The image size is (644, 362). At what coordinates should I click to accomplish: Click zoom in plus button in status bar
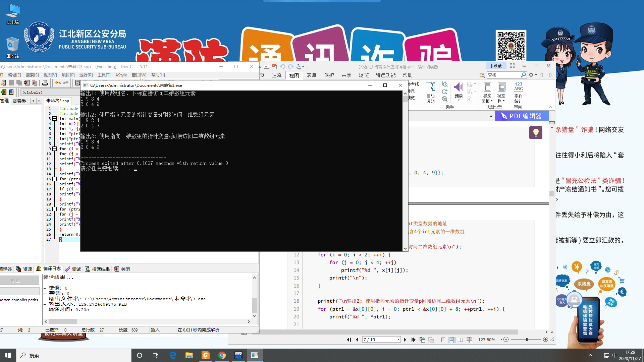pos(545,340)
